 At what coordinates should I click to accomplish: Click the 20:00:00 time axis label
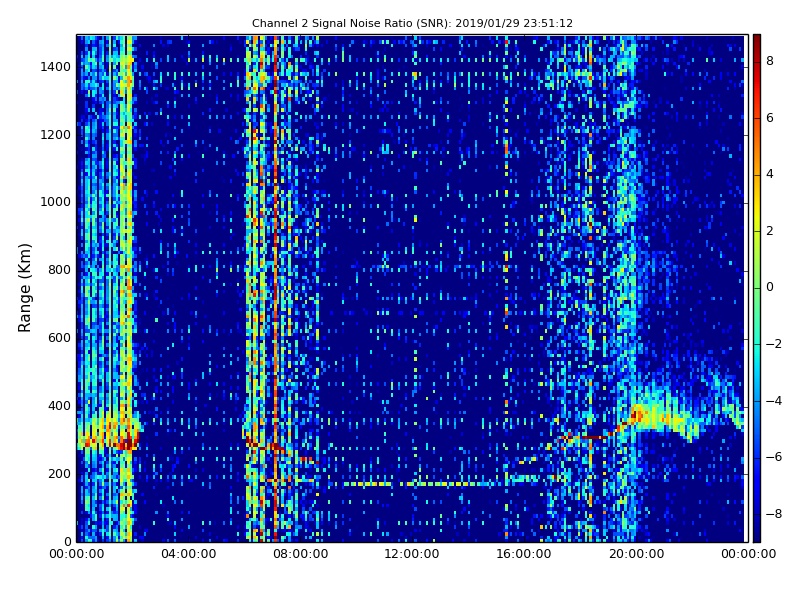tap(636, 554)
